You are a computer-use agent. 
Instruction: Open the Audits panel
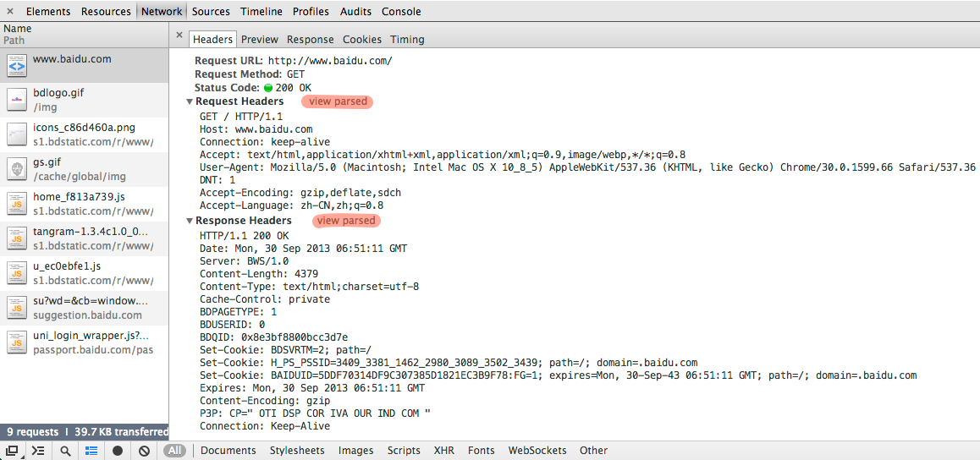click(x=355, y=11)
